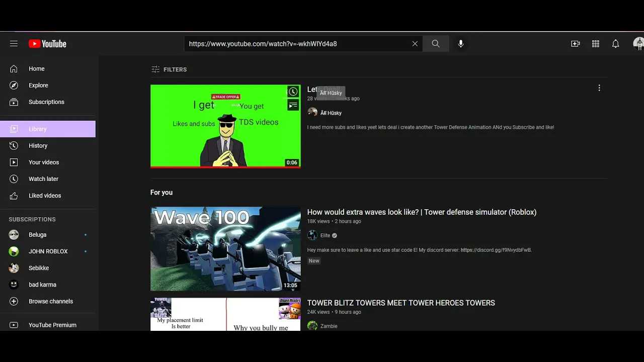Open Watch later in sidebar
Image resolution: width=644 pixels, height=362 pixels.
pos(48,179)
